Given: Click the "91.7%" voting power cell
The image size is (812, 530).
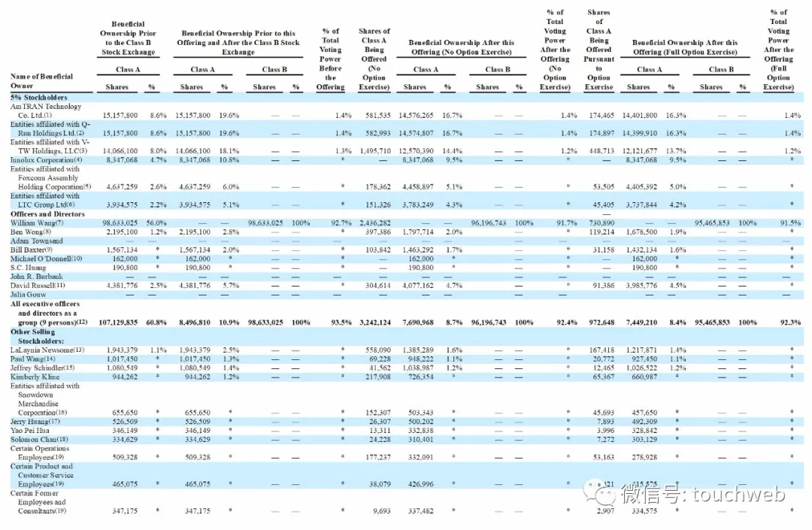Looking at the screenshot, I should click(567, 223).
